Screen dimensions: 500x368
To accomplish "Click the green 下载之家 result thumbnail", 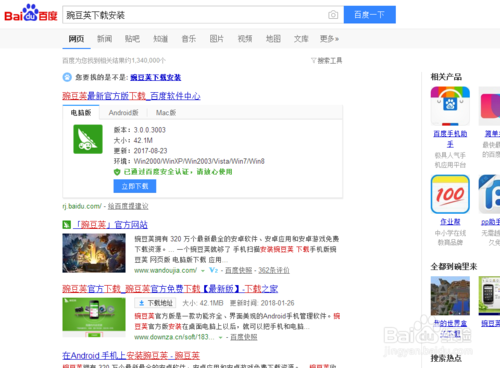I will click(94, 318).
